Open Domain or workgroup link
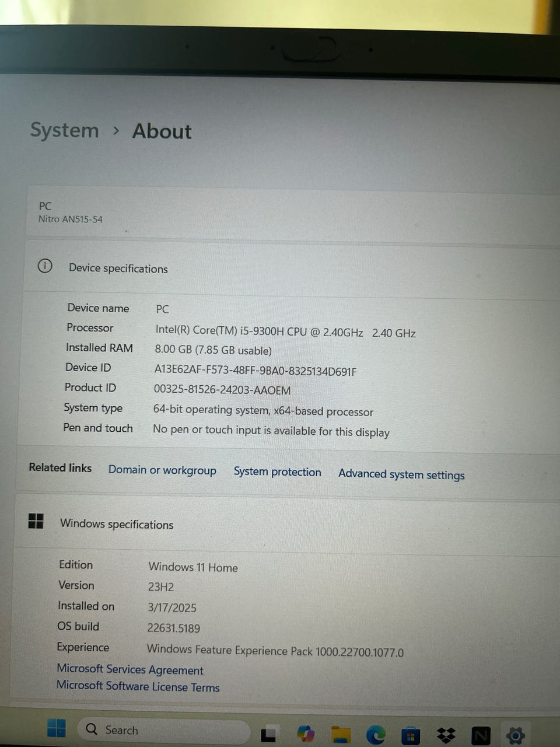560x747 pixels. click(x=162, y=470)
